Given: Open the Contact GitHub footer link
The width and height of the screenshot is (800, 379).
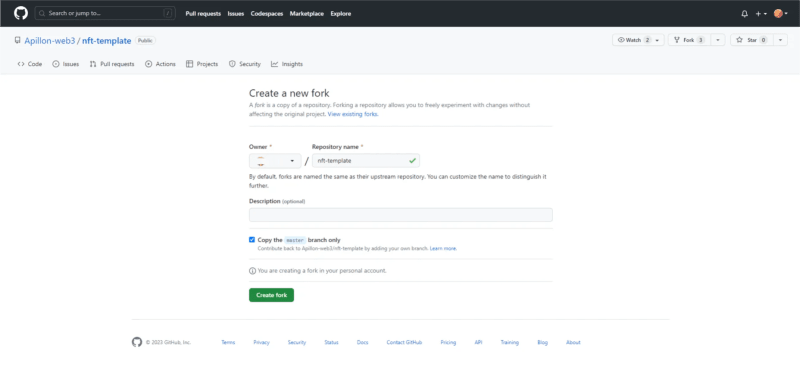Looking at the screenshot, I should [404, 343].
